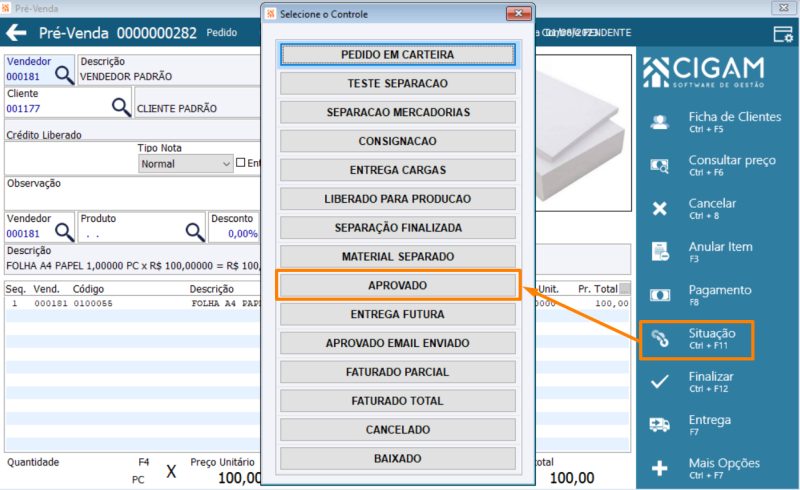Click the Mais Opções plus icon
Viewport: 800px width, 490px height.
[x=660, y=468]
